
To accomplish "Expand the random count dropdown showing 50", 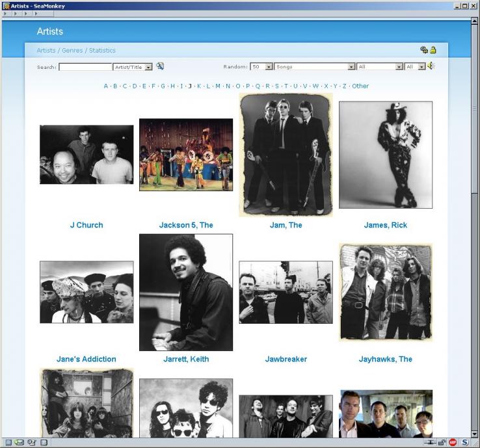I will coord(261,67).
